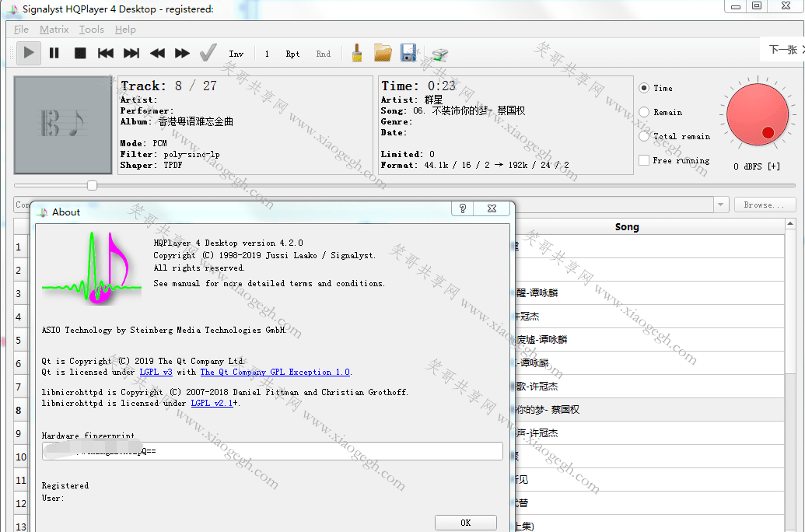Select playlist row number 5
Screen dimensions: 805x532
coord(19,340)
